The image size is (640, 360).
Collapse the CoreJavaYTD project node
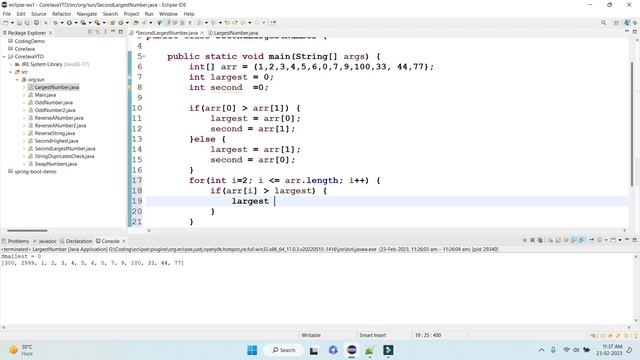[4, 57]
